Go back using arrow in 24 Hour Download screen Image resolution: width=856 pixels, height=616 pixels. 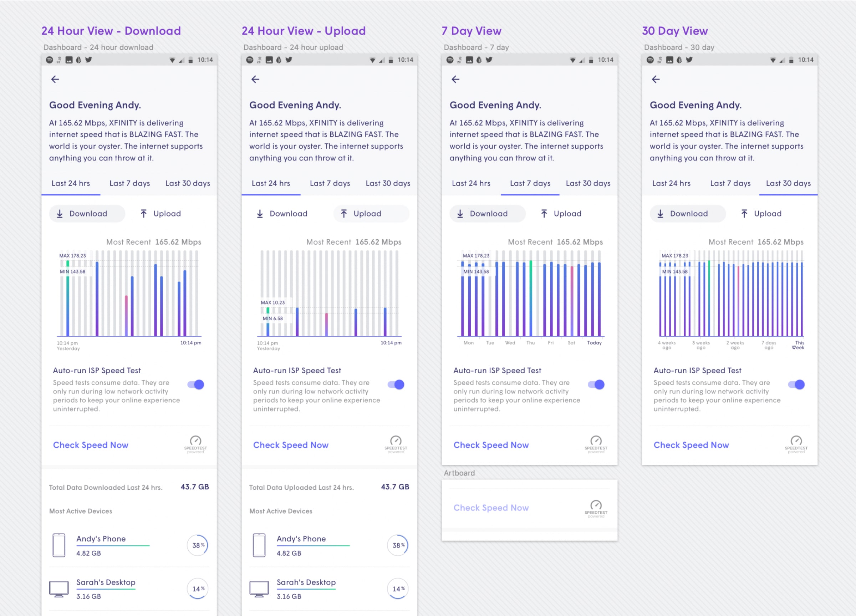tap(55, 79)
